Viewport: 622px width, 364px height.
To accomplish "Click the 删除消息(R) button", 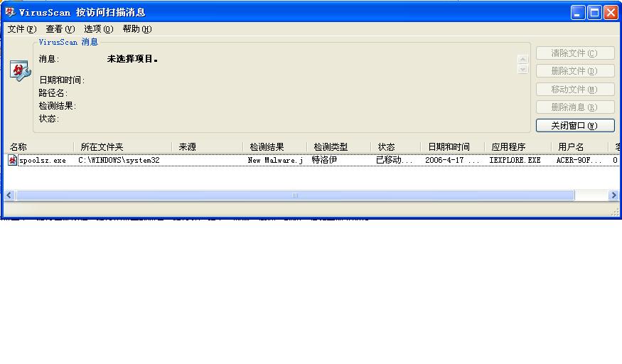I will pyautogui.click(x=575, y=107).
